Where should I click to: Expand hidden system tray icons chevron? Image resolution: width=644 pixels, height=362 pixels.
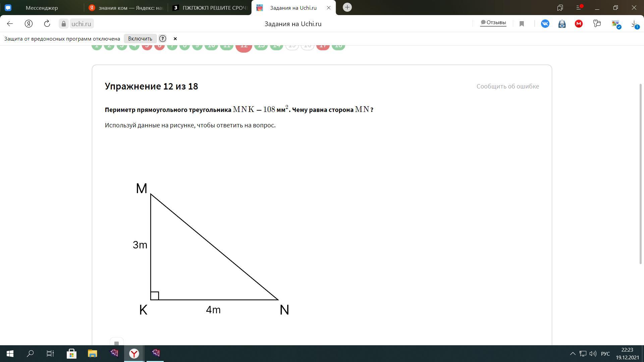[573, 354]
